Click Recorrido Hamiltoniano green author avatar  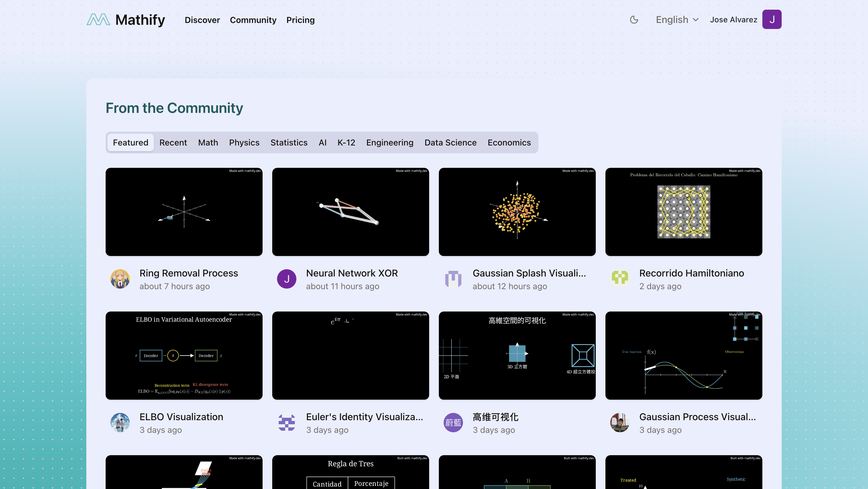[620, 279]
